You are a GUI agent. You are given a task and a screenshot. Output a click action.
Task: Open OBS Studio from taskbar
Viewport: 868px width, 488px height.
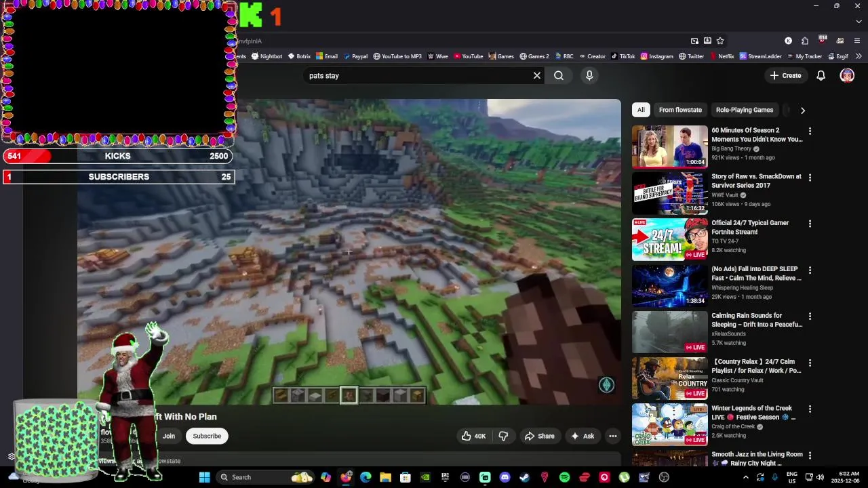pyautogui.click(x=664, y=477)
